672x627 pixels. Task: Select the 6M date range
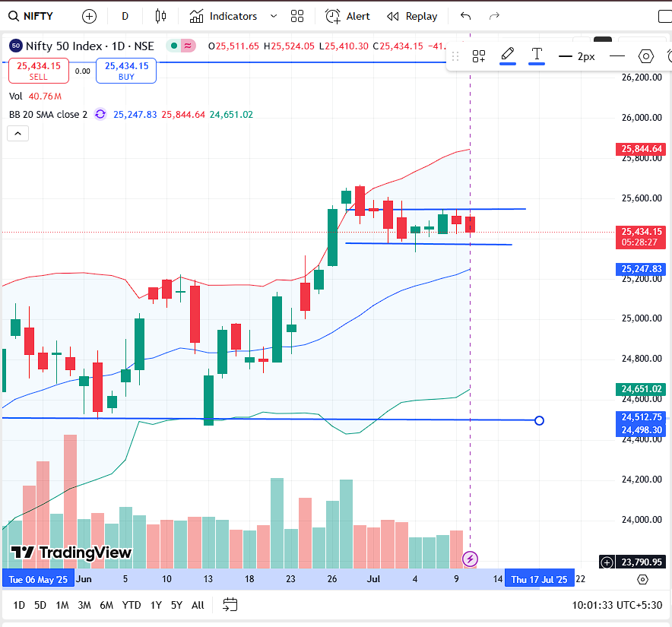click(x=106, y=605)
